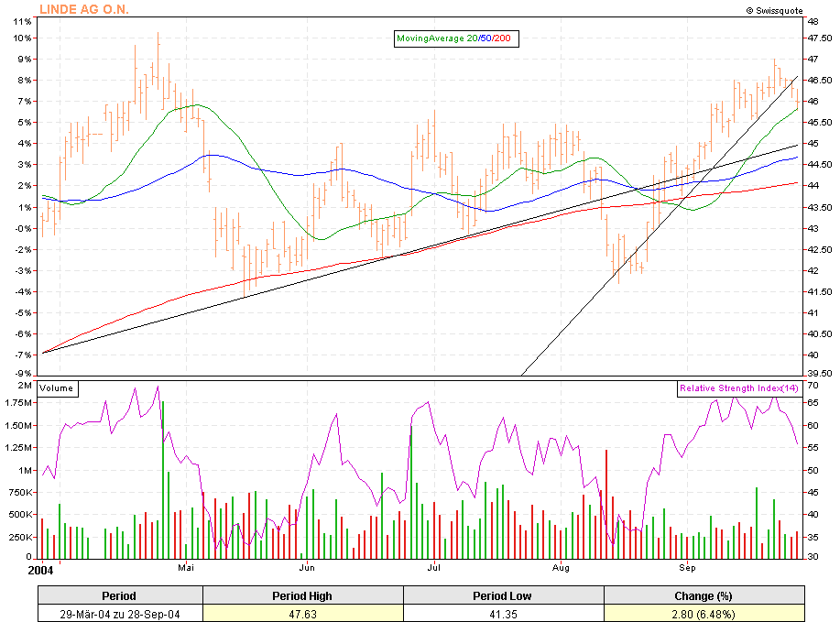Image resolution: width=840 pixels, height=622 pixels.
Task: Select the Change (%) column header
Action: click(x=704, y=596)
